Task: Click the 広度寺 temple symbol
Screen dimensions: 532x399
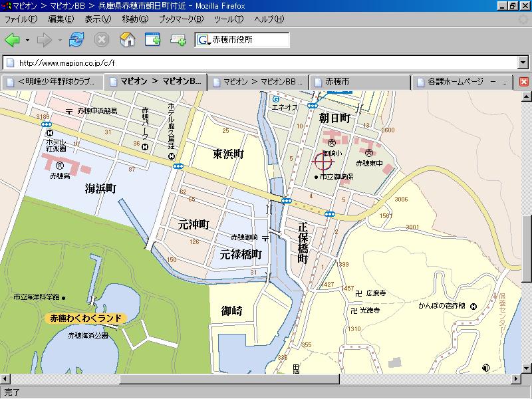Action: click(x=358, y=293)
